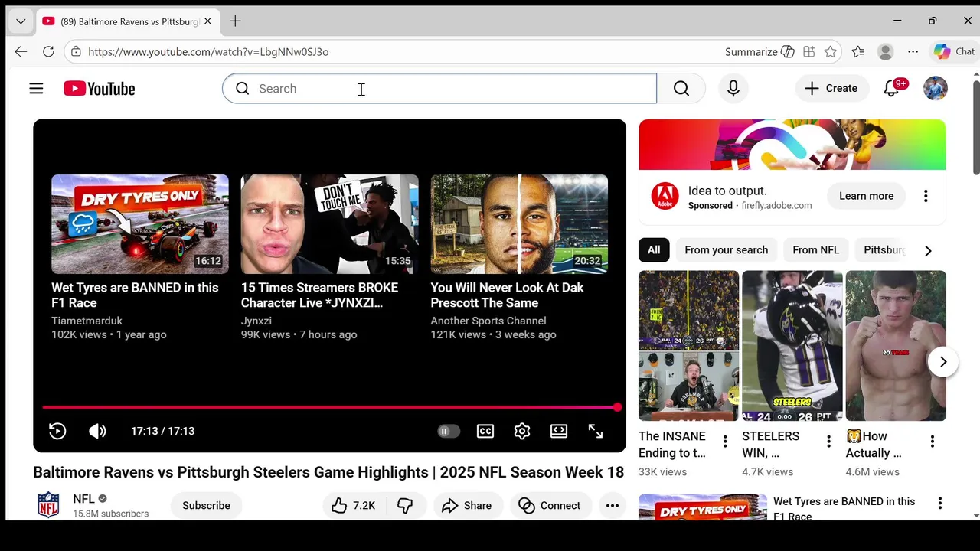
Task: Open options for Wet Tyres sidebar video
Action: [x=939, y=503]
